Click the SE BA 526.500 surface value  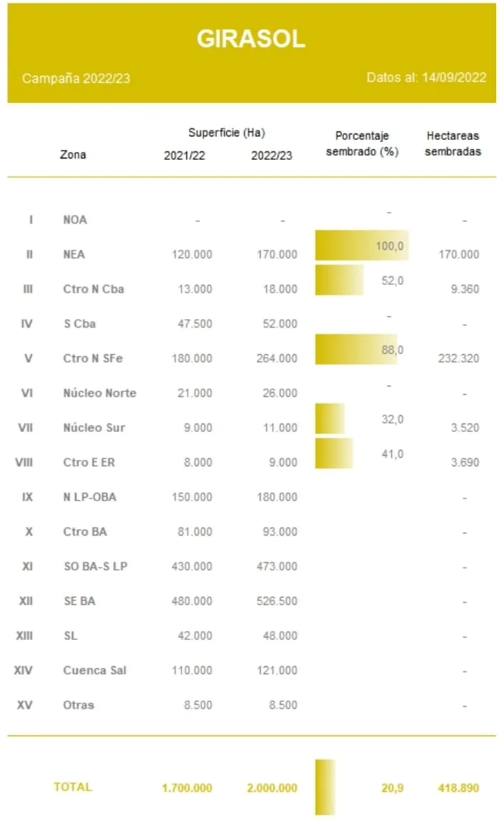point(277,601)
